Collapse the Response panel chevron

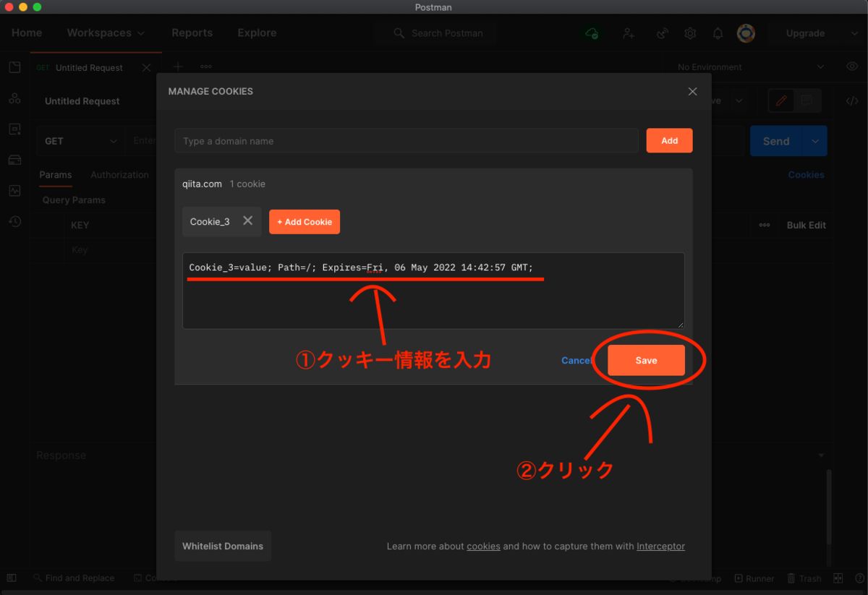(822, 455)
